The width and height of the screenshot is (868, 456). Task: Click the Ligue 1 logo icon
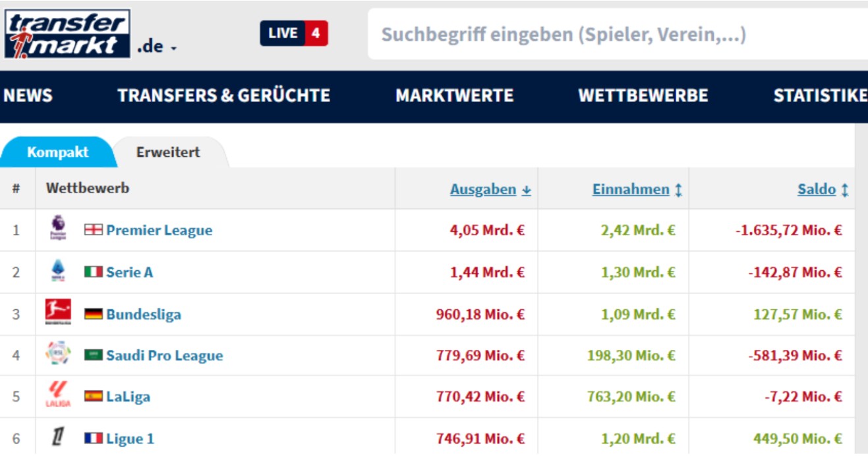(58, 438)
